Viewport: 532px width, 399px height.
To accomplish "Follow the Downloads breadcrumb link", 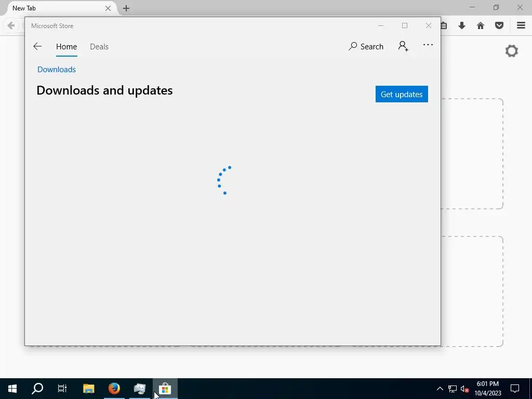I will point(57,70).
